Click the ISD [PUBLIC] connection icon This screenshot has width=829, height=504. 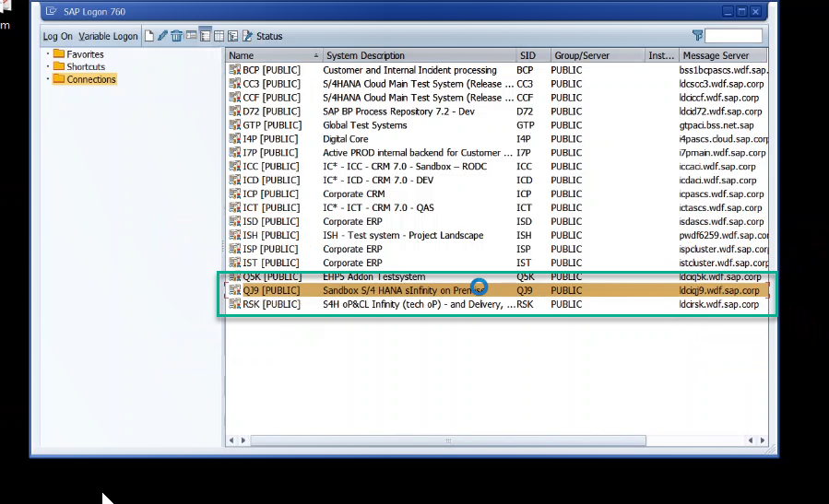click(x=235, y=221)
